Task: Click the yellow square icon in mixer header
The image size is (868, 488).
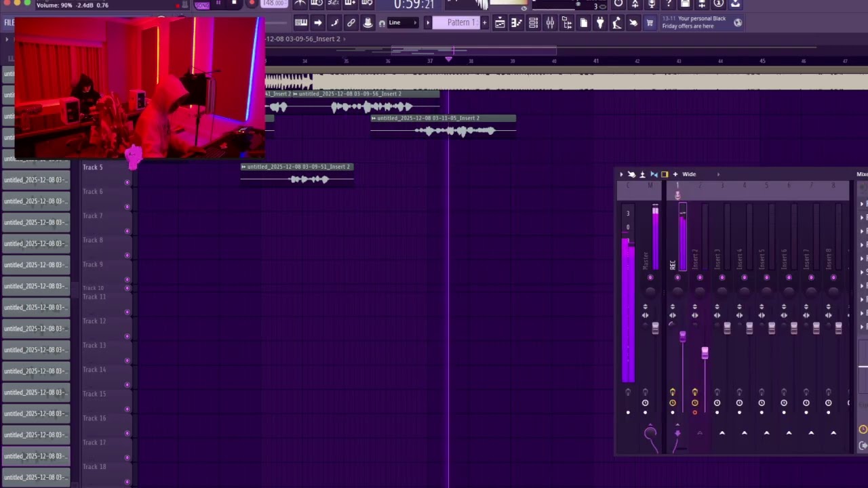Action: coord(665,174)
